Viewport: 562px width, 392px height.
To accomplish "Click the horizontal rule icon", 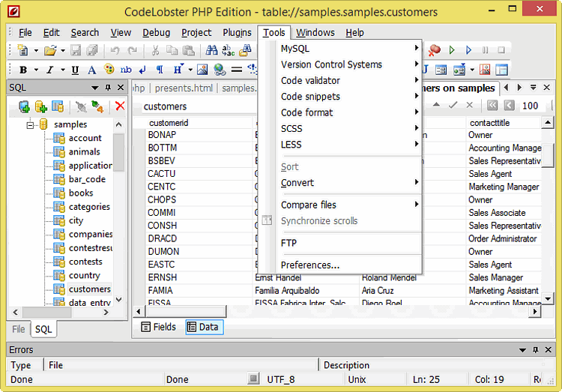I will (x=237, y=70).
